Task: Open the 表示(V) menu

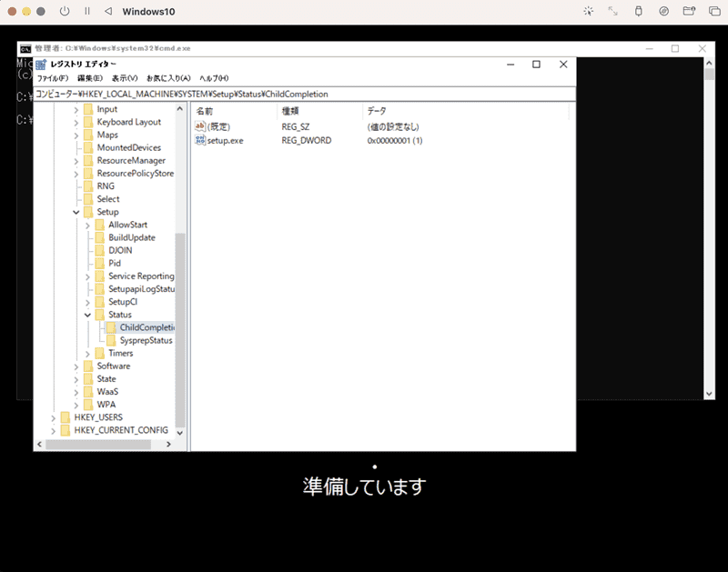Action: [x=125, y=78]
